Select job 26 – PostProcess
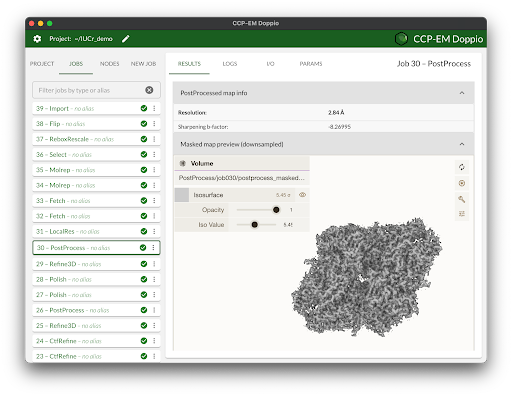 (96, 310)
